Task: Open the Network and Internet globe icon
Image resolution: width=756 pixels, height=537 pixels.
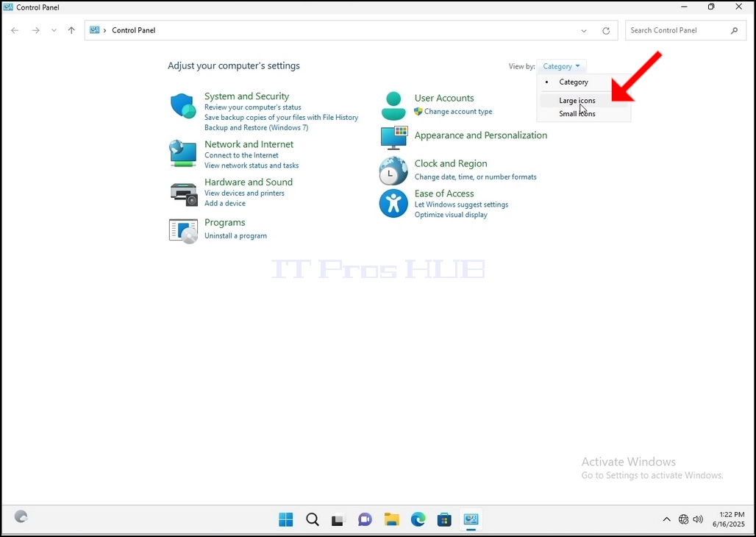Action: (x=183, y=154)
